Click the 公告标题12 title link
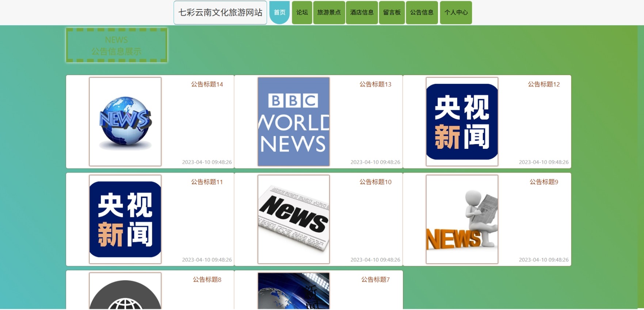The width and height of the screenshot is (644, 310). [544, 84]
